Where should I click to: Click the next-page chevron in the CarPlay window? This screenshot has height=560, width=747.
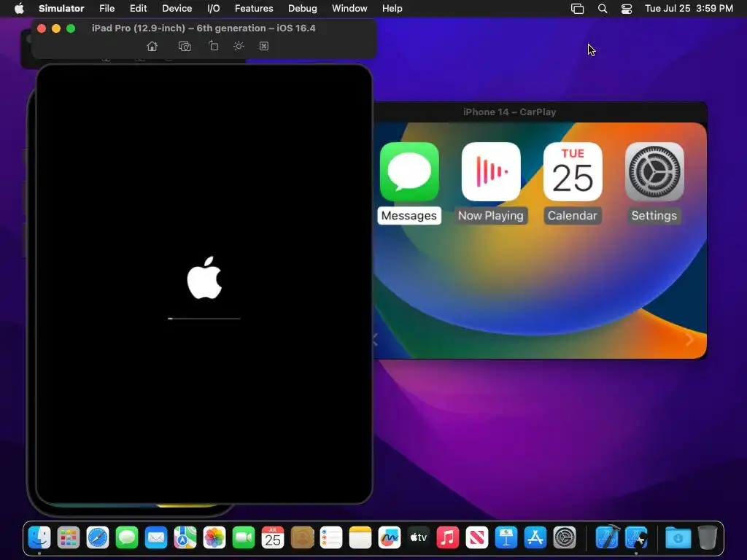point(689,340)
